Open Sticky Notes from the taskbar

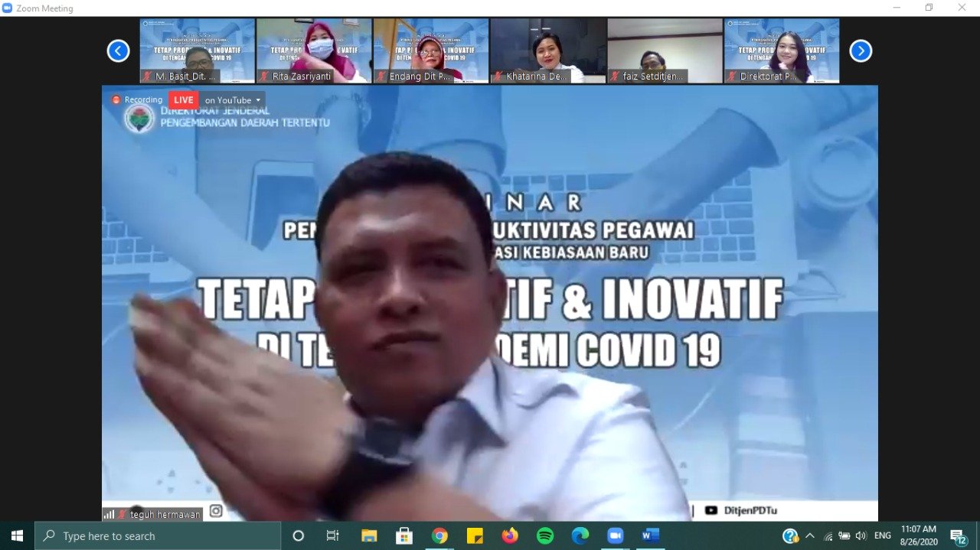tap(475, 535)
